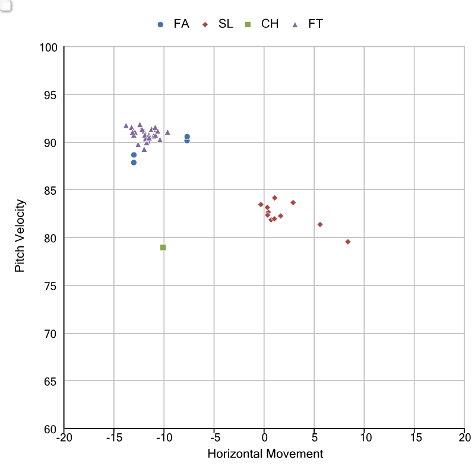Click the empty bottom-right grid cell of plot
The width and height of the screenshot is (475, 476).
[439, 404]
